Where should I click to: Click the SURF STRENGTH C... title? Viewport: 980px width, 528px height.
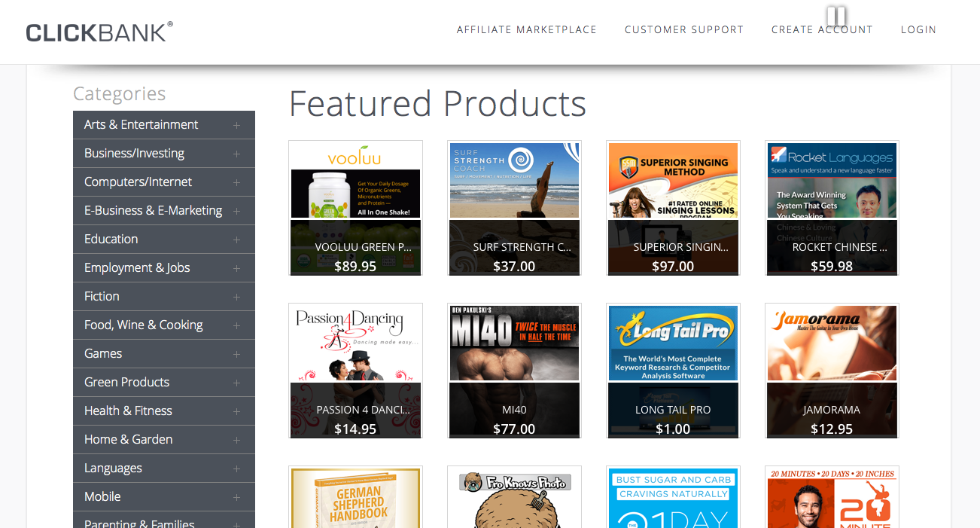(x=524, y=247)
